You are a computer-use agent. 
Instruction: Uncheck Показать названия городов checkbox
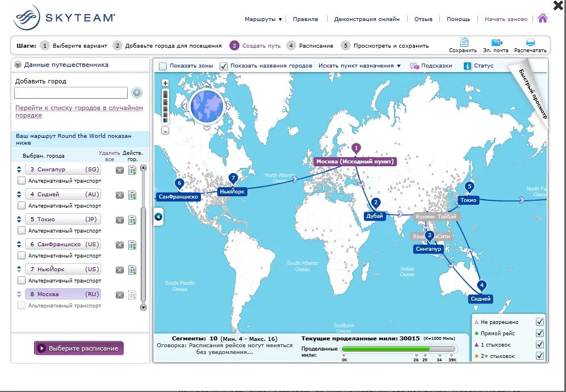224,66
